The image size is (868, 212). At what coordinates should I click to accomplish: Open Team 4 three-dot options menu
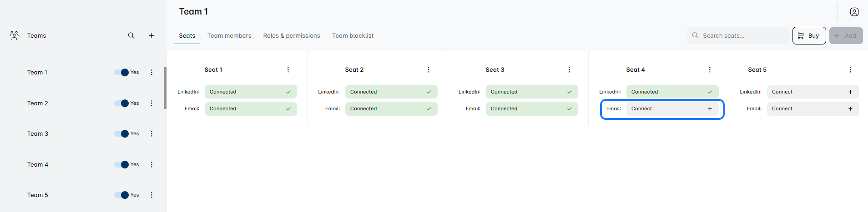(151, 164)
